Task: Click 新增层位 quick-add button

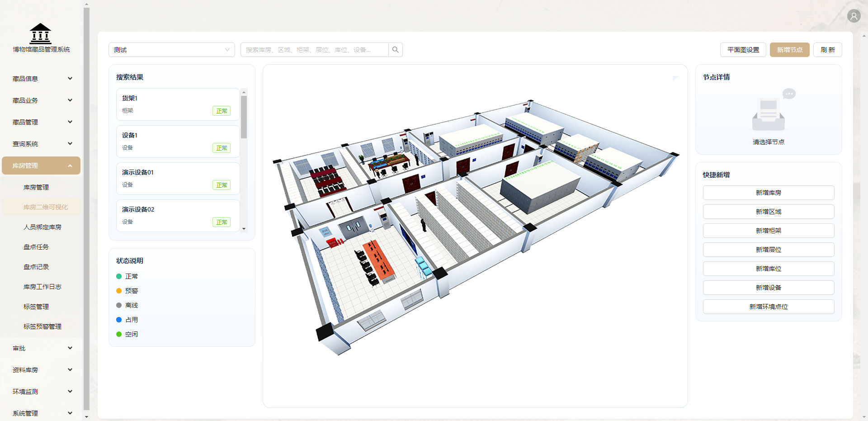Action: 769,250
